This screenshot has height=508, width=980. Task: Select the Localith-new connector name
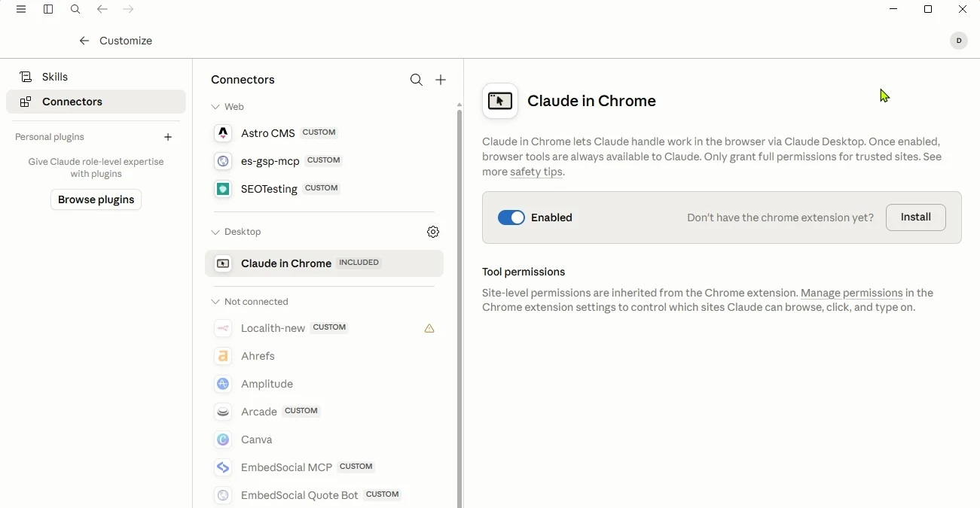[x=273, y=329]
